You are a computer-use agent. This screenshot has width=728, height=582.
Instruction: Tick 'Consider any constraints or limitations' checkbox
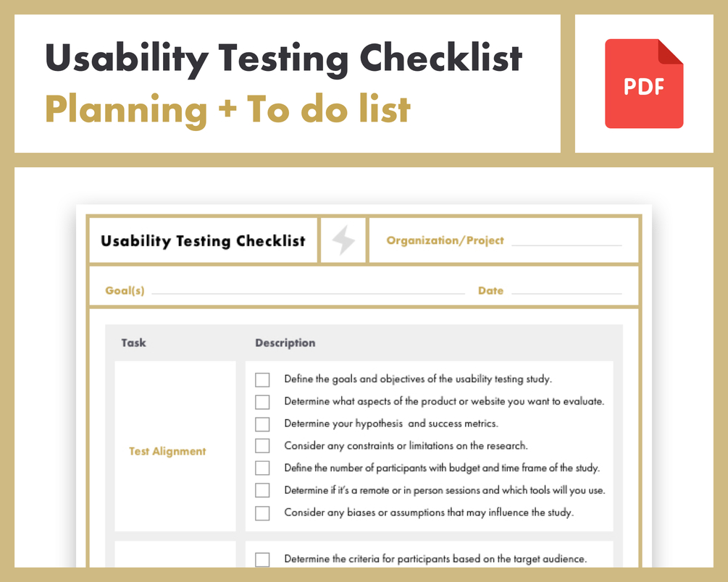point(262,446)
